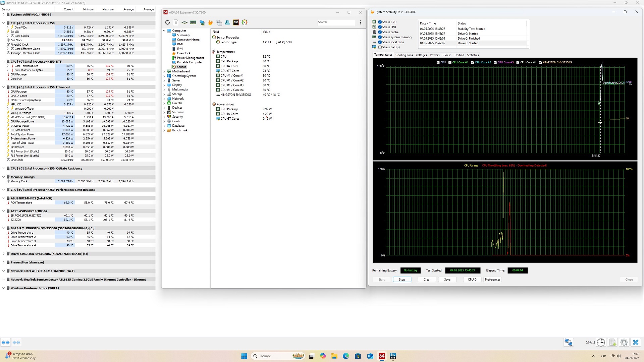This screenshot has width=644, height=362.
Task: Launch the flame stability test icon
Action: coord(210,22)
